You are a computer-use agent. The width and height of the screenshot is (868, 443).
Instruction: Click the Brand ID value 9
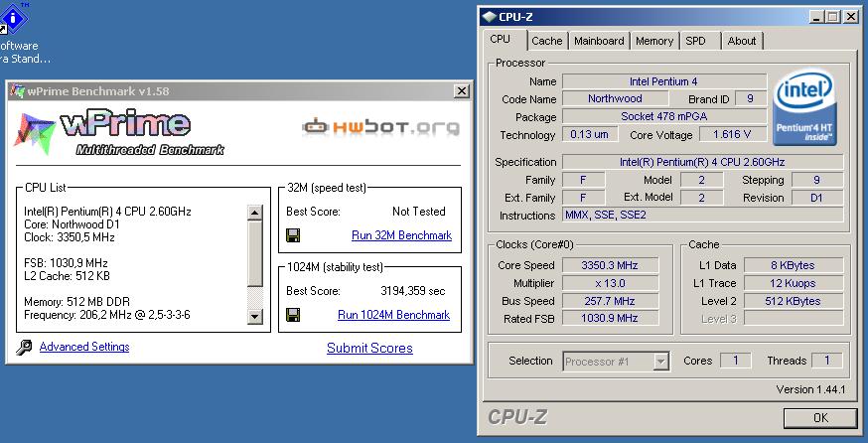(x=751, y=98)
